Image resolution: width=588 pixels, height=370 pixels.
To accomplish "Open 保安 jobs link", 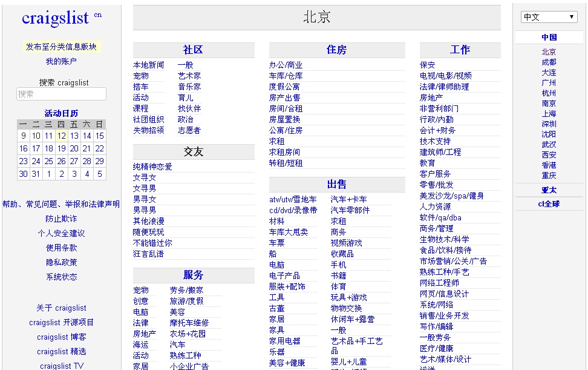I will click(x=428, y=65).
